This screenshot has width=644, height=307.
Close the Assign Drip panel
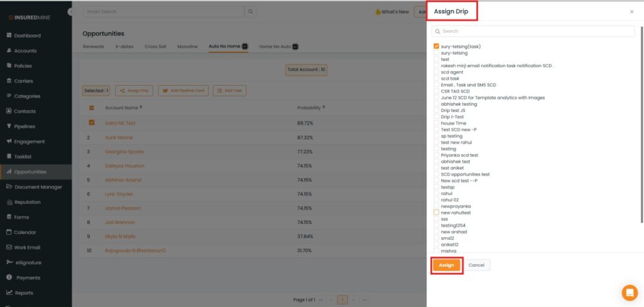631,12
